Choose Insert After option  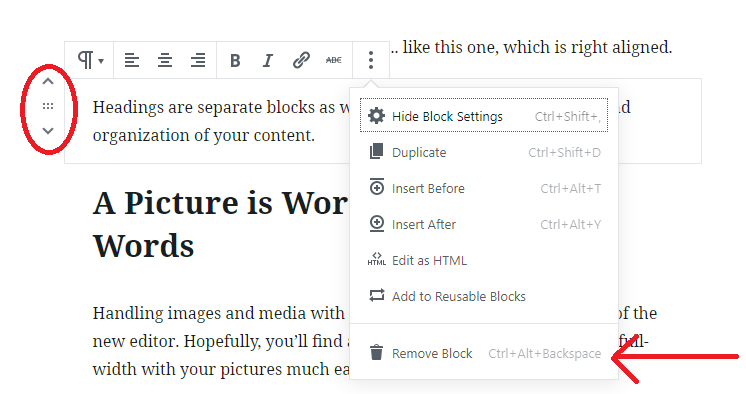coord(484,224)
